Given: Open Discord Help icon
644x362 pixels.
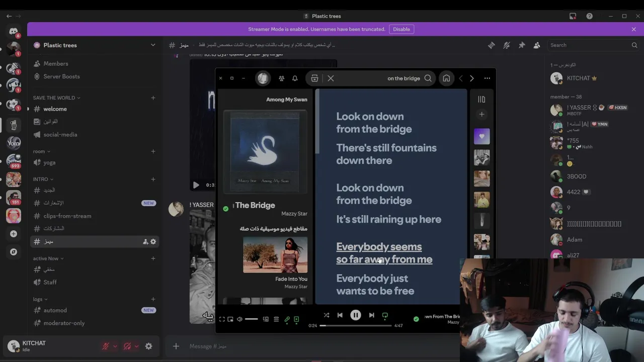Looking at the screenshot, I should tap(589, 16).
